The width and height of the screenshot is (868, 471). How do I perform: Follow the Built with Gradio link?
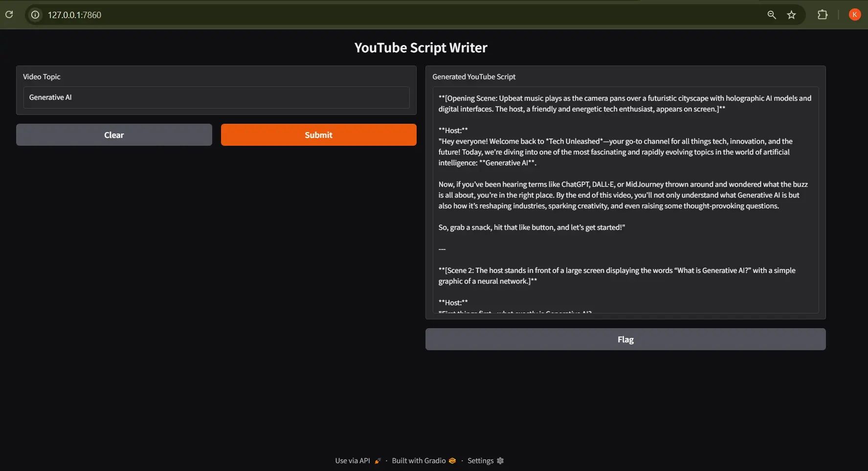tap(419, 461)
